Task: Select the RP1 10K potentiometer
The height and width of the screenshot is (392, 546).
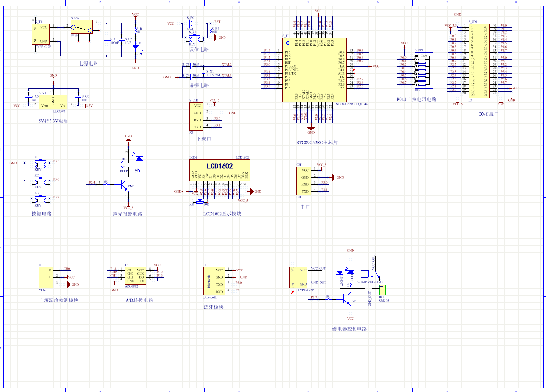Action: [x=200, y=202]
